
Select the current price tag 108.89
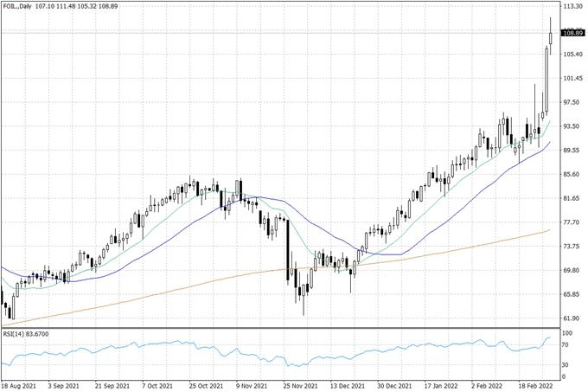click(570, 34)
